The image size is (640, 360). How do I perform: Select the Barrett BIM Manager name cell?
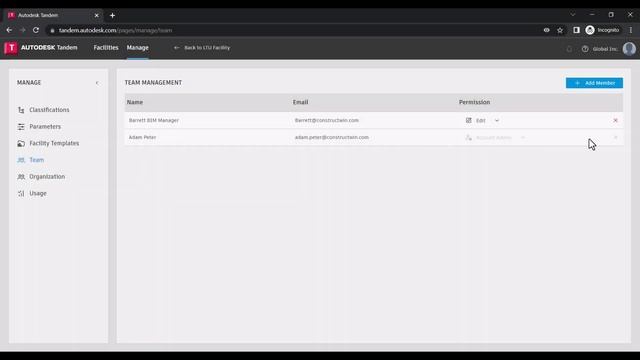click(x=154, y=120)
